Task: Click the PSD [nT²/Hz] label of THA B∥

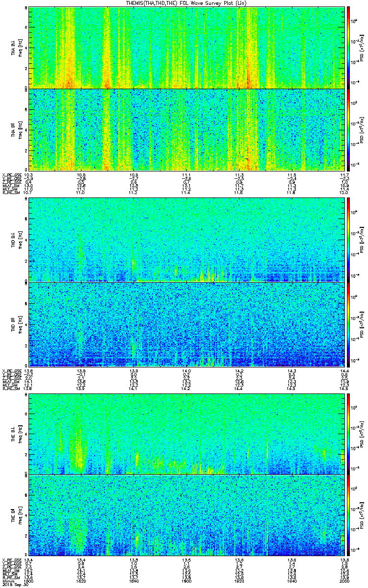Action: click(x=362, y=129)
